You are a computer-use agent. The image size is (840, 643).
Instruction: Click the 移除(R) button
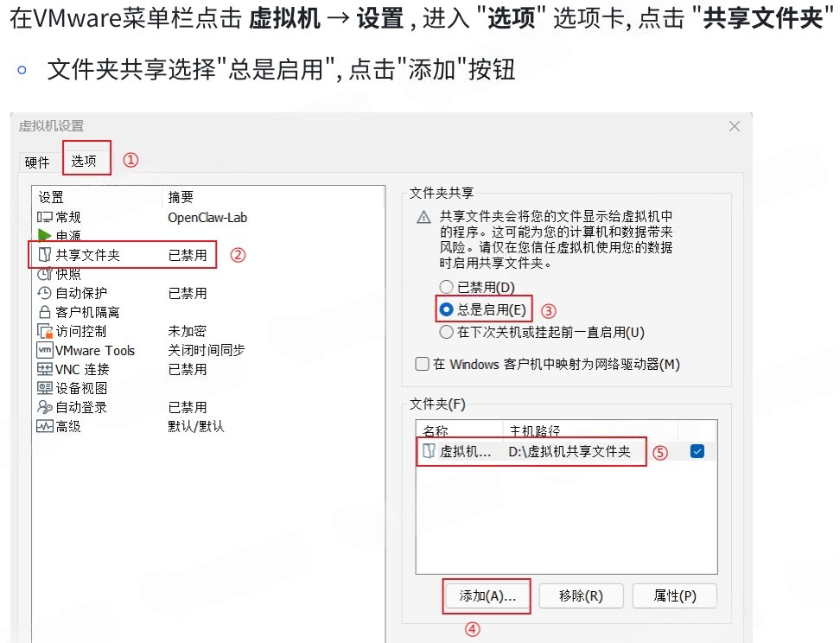pos(582,595)
